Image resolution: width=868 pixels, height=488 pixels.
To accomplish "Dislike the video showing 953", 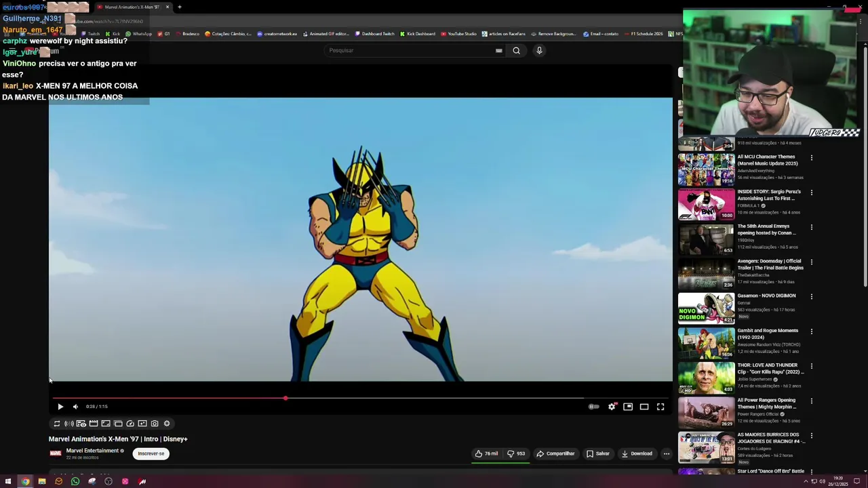I will [516, 453].
